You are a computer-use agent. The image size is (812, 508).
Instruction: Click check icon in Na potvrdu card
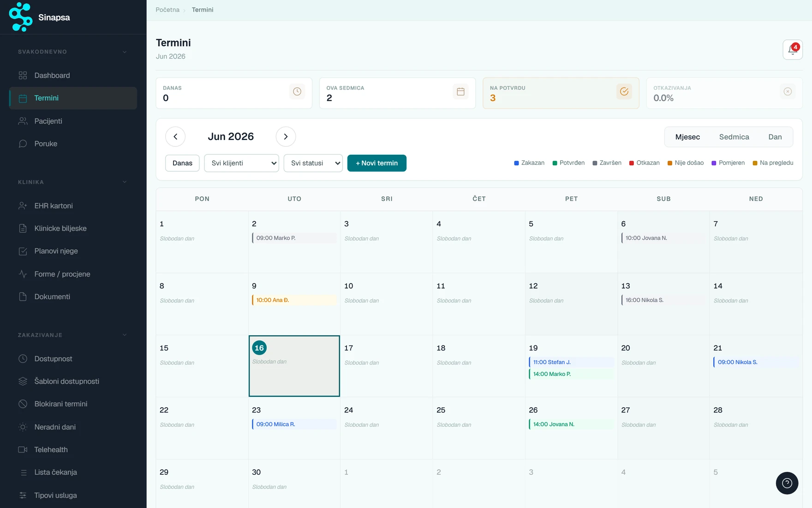pos(624,91)
